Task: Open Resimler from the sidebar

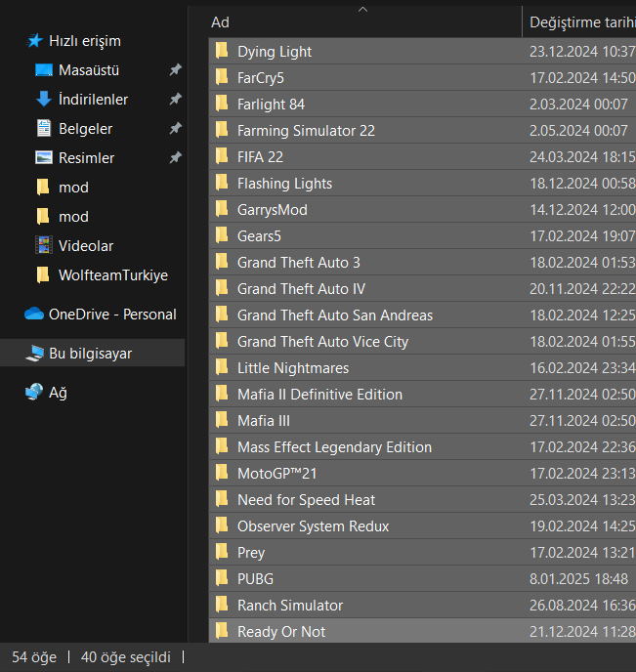Action: click(87, 158)
